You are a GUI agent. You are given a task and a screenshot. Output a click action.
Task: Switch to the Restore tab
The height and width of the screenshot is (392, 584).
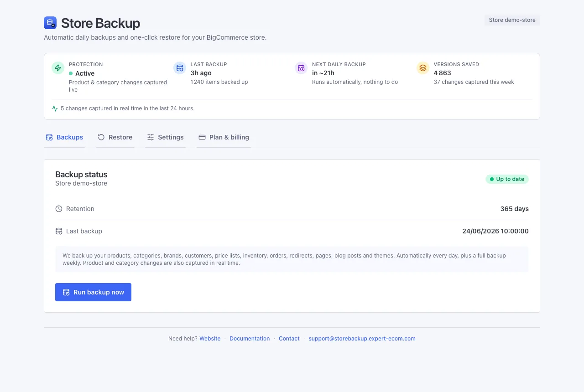click(x=115, y=137)
